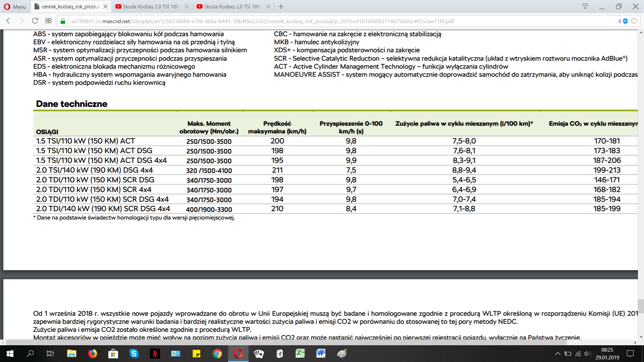Open Netflix from the taskbar

[x=155, y=354]
